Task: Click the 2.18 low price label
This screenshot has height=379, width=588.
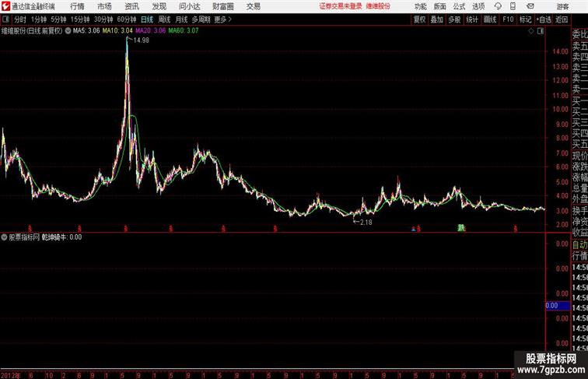Action: click(366, 222)
